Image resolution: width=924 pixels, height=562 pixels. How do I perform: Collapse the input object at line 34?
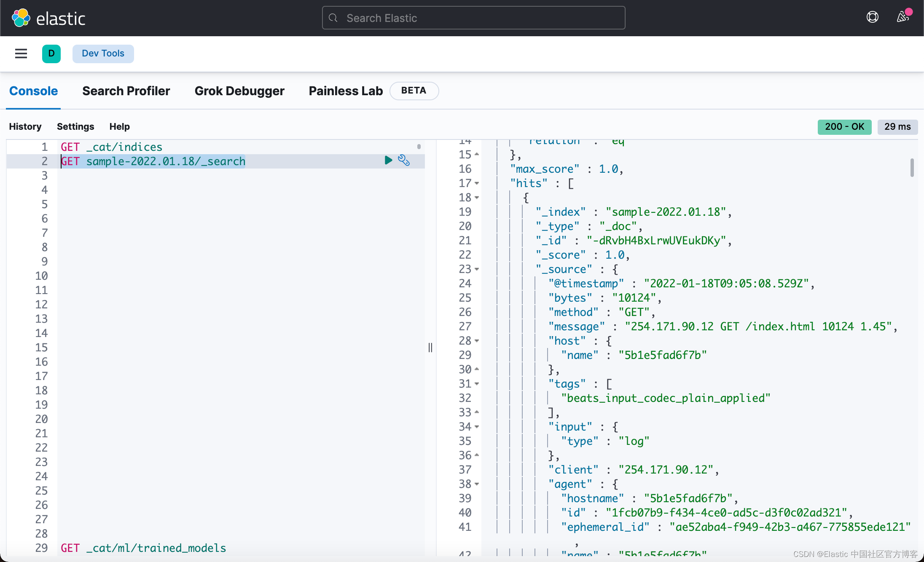point(477,427)
